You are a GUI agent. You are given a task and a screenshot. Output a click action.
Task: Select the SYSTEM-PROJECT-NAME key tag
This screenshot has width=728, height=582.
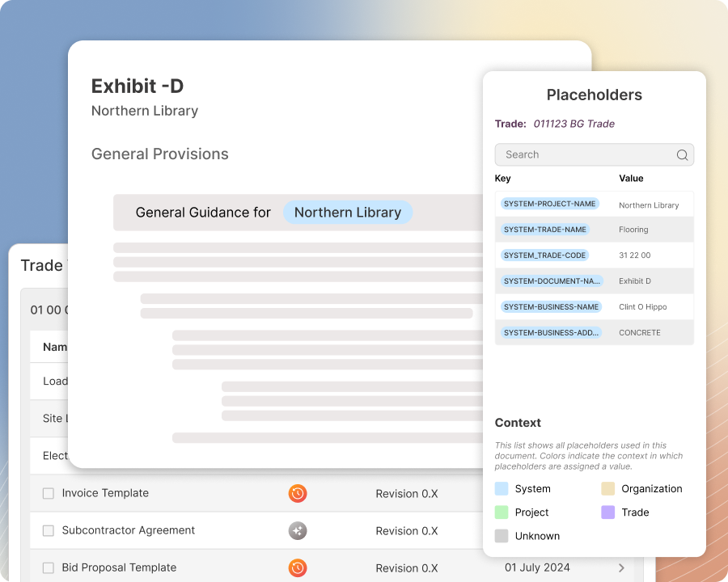tap(550, 204)
